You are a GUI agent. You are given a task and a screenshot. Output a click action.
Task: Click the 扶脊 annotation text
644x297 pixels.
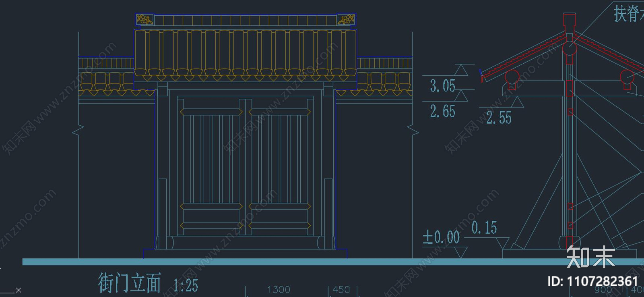[x=628, y=13]
